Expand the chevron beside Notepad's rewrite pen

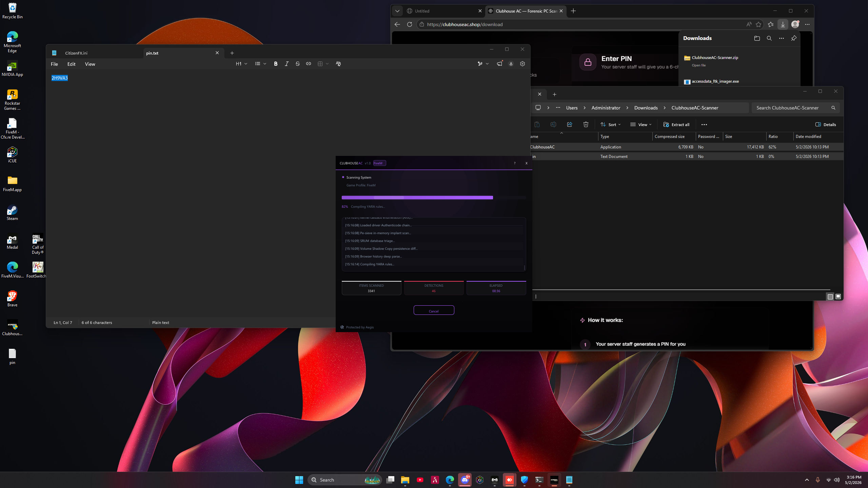487,64
